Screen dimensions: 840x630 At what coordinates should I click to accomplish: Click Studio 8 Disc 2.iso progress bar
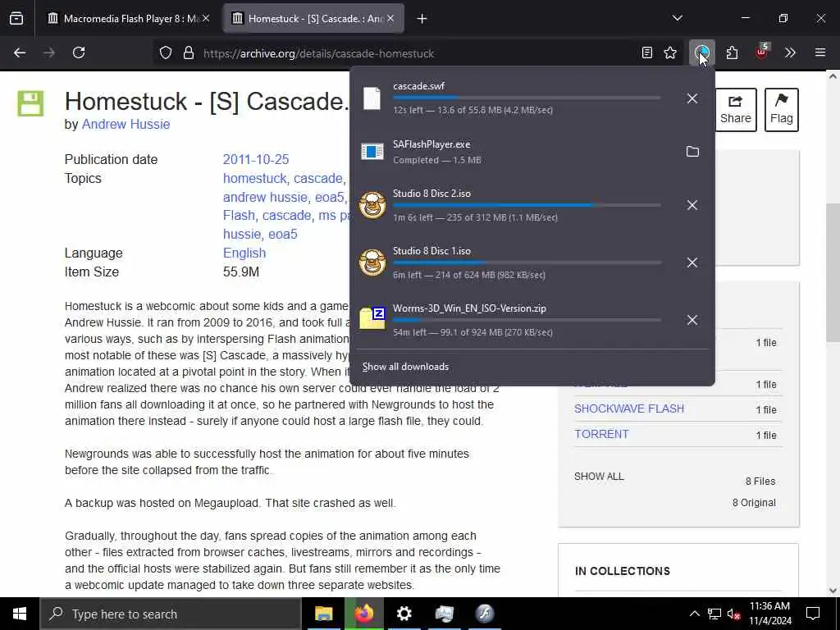pyautogui.click(x=527, y=205)
